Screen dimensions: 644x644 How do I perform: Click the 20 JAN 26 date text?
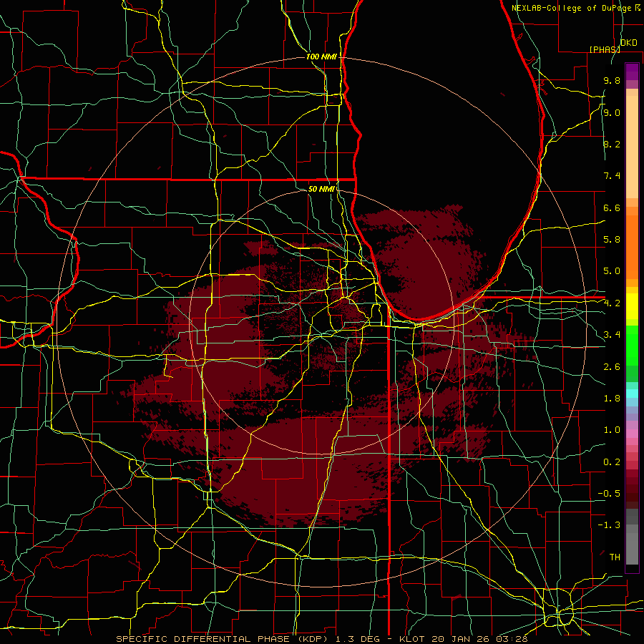point(460,639)
